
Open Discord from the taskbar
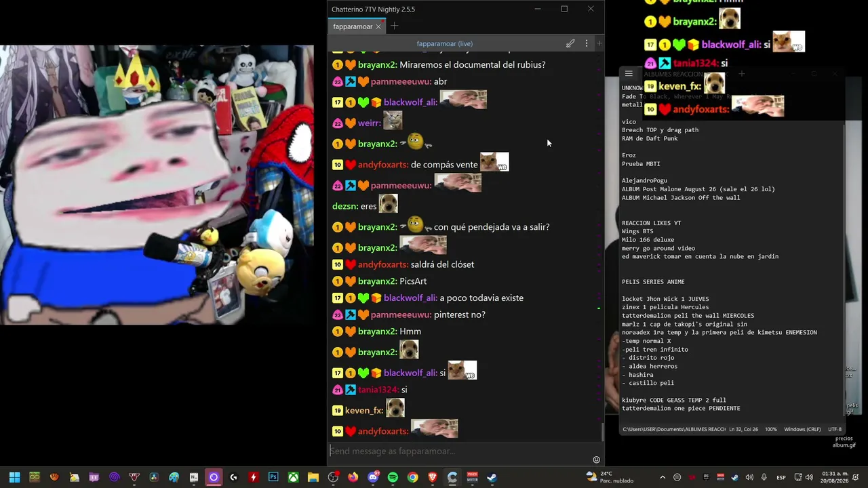(x=373, y=477)
